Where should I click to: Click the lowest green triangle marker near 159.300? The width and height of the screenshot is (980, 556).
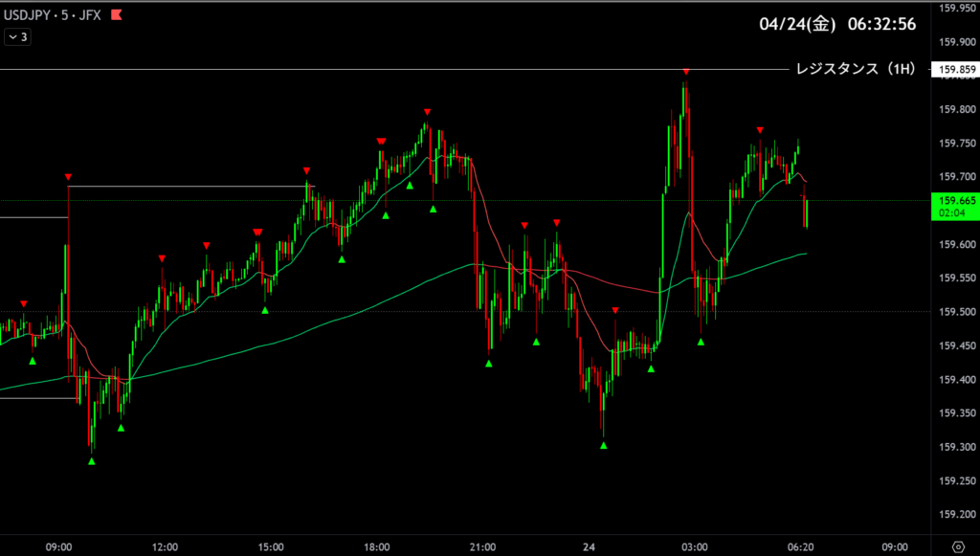pos(92,461)
